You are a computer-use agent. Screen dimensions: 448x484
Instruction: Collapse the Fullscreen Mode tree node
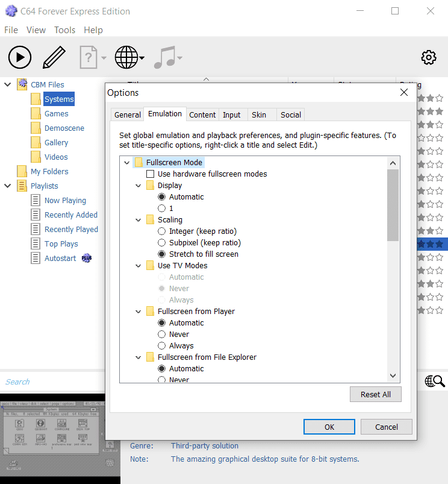tap(126, 163)
